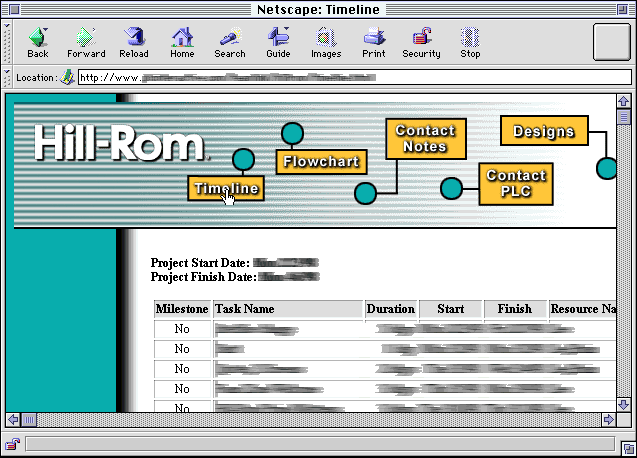
Task: Click the teal circle left of Contact PLC
Action: coord(451,188)
